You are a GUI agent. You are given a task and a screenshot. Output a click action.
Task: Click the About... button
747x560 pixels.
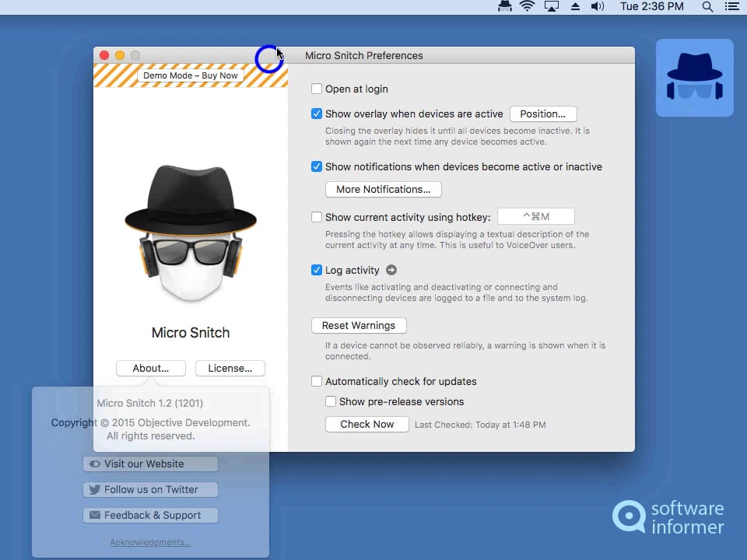tap(150, 368)
